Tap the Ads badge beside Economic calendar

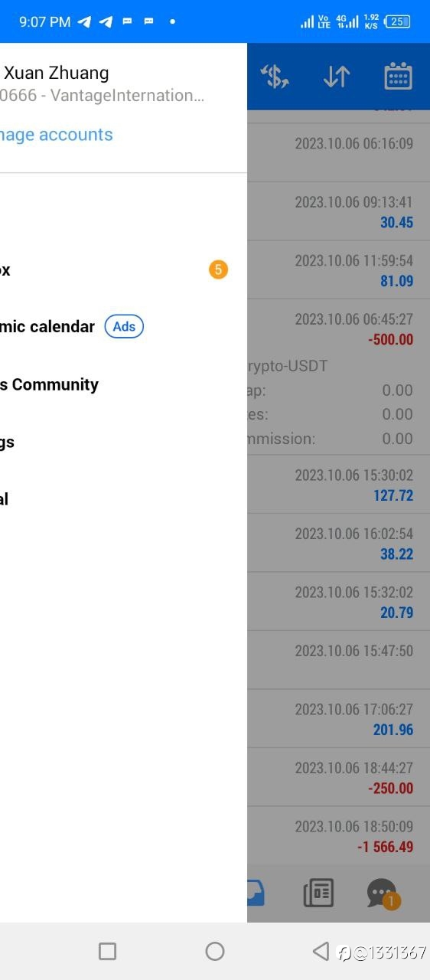(124, 327)
